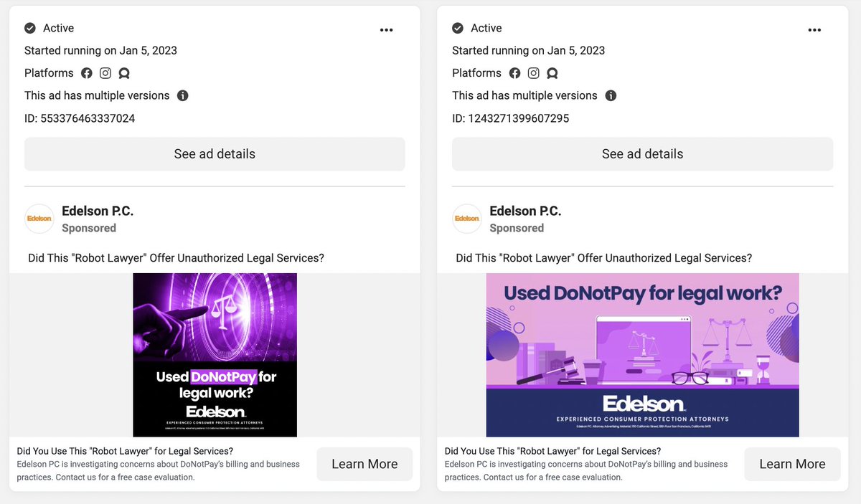Open the desk illustration DoNotPay ad image
This screenshot has width=861, height=504.
[x=642, y=355]
